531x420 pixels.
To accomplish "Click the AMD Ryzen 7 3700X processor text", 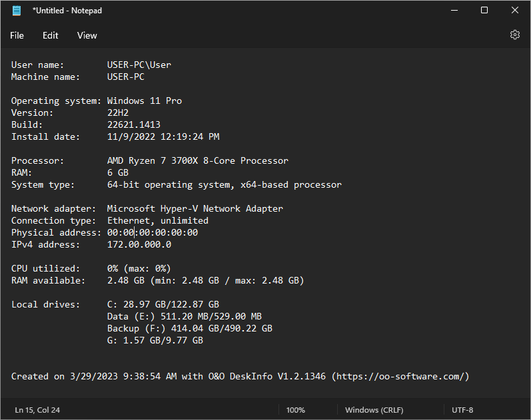I will [x=197, y=161].
